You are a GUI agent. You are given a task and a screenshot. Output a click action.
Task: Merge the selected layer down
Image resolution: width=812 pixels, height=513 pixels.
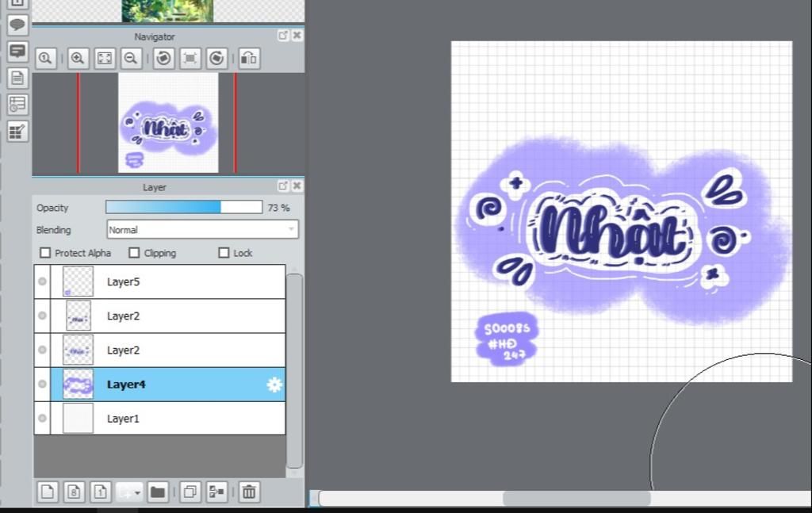(216, 492)
